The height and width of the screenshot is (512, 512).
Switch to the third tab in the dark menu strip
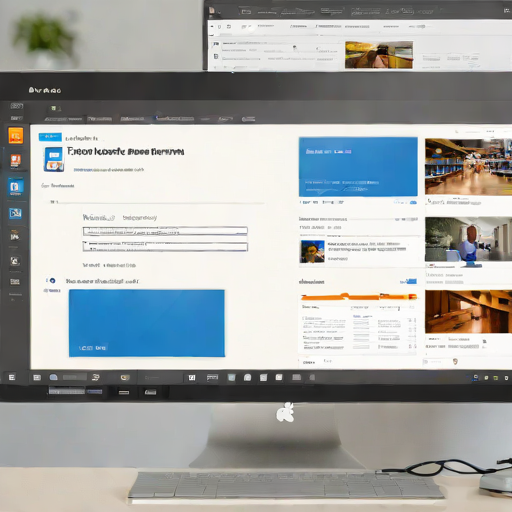pos(132,119)
